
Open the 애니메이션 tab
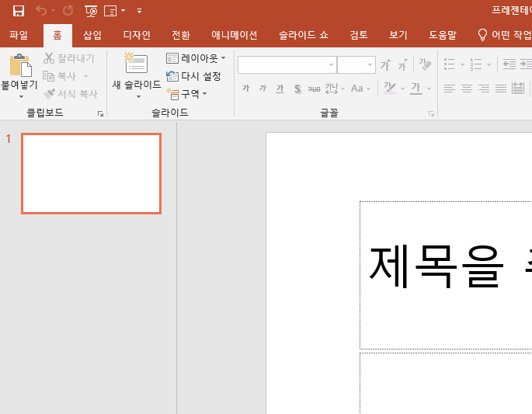click(235, 35)
